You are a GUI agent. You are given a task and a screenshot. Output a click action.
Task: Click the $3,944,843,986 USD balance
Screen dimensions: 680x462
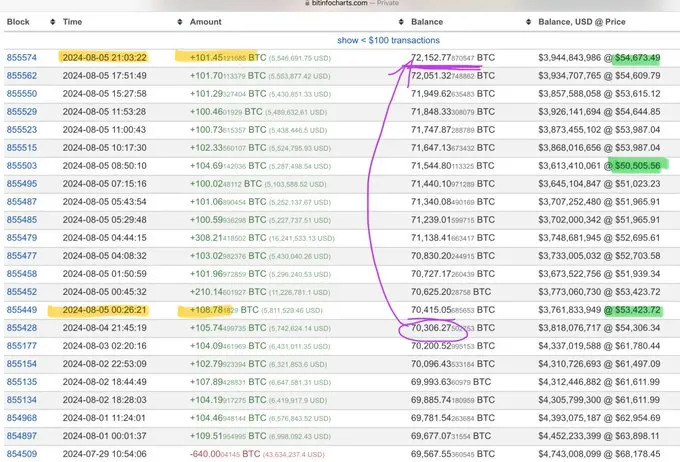point(570,58)
